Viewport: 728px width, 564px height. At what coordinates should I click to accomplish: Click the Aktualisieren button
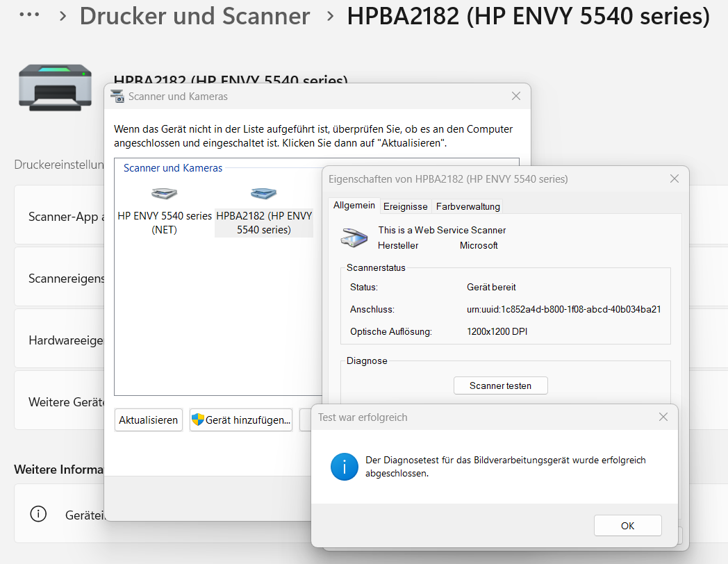point(148,420)
